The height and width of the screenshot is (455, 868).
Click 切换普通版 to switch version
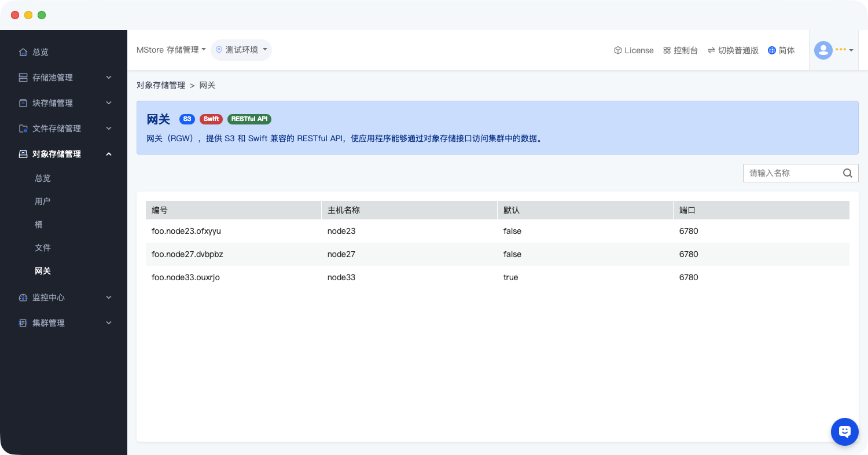pos(733,50)
